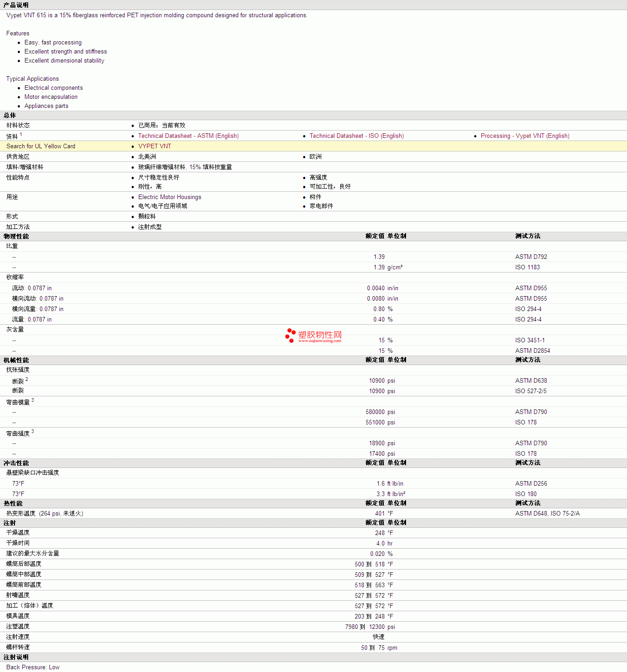627x672 pixels.
Task: Click the 总体 section header
Action: tap(10, 115)
